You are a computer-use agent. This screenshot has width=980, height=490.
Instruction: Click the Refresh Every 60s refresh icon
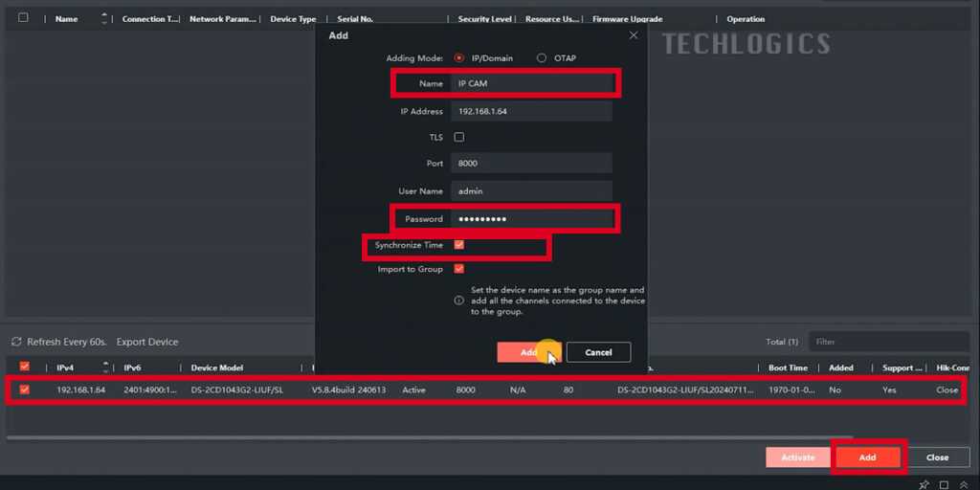click(16, 342)
